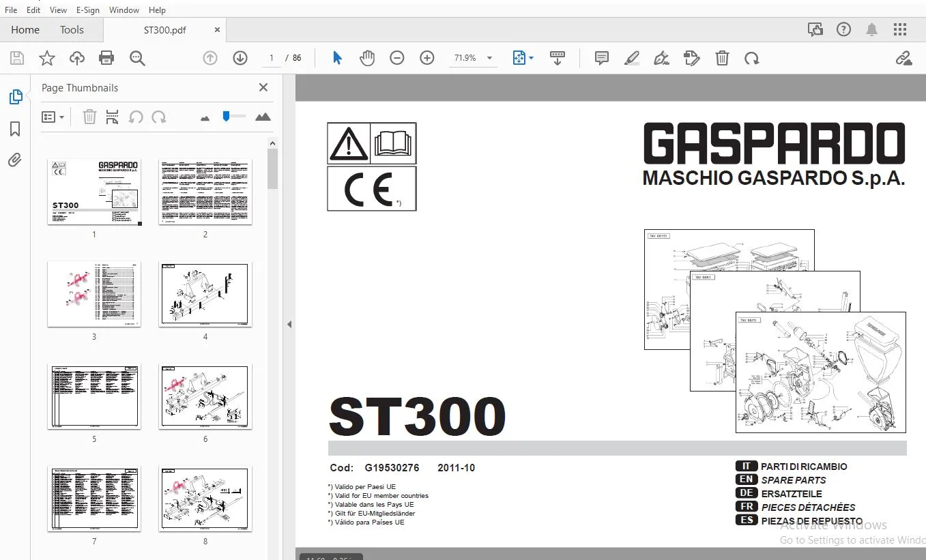
Task: Activate the selection arrow tool
Action: click(x=337, y=59)
